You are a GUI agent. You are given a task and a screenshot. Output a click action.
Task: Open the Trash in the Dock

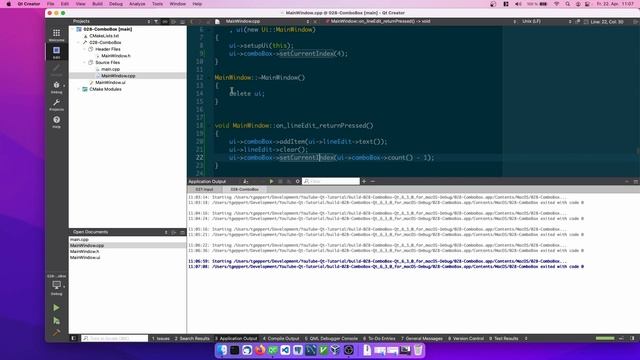click(x=418, y=350)
